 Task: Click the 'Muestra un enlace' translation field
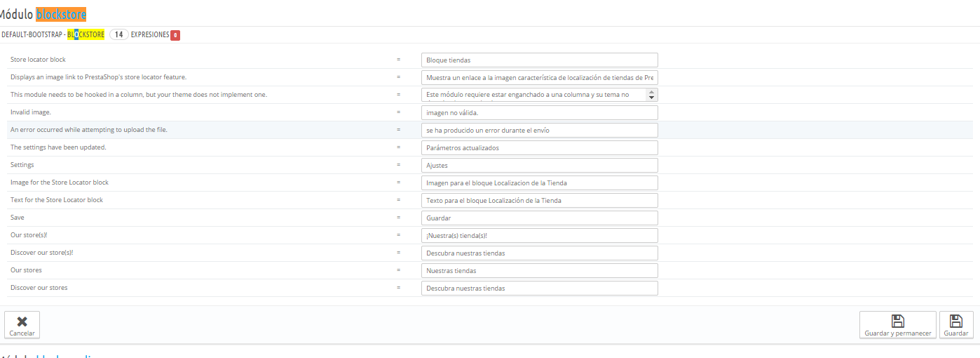pyautogui.click(x=539, y=77)
